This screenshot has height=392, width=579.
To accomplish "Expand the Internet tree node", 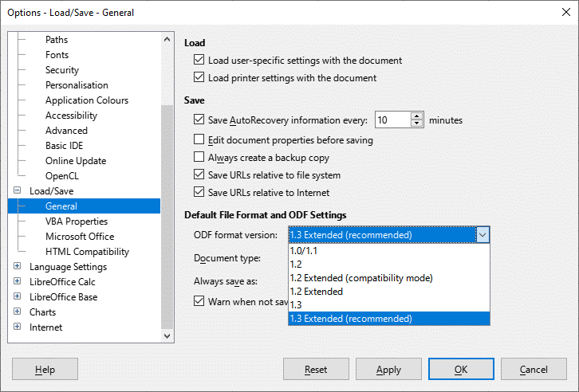I will (17, 327).
